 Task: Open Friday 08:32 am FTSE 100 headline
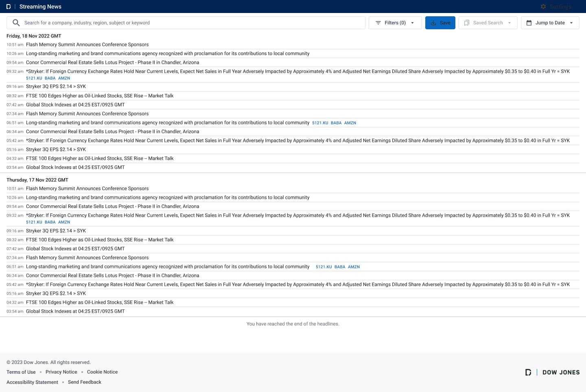click(100, 96)
